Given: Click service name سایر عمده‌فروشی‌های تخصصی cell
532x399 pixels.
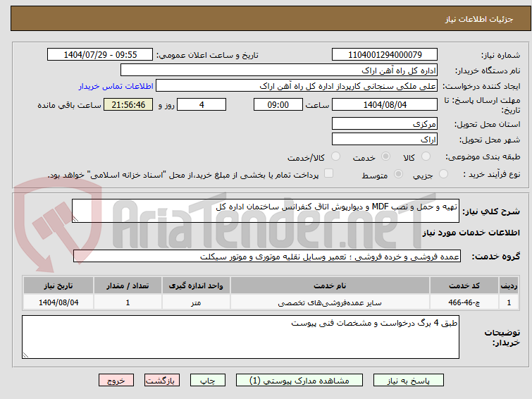Looking at the screenshot, I should click(330, 302).
